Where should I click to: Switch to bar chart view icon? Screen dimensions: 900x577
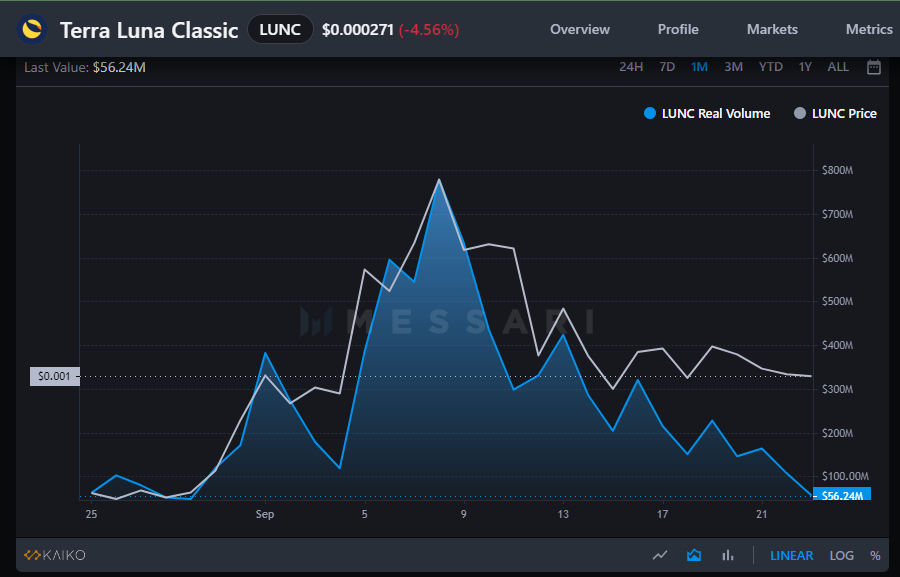point(728,555)
